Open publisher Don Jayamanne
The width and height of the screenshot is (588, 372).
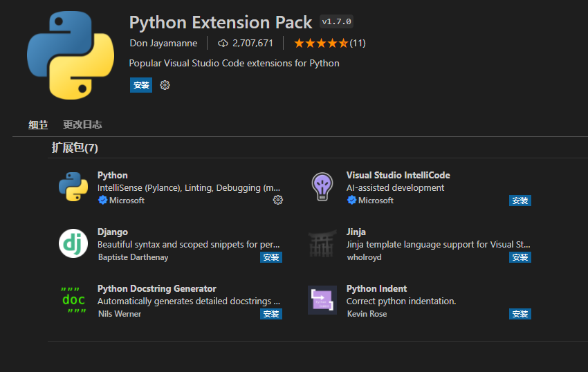163,43
